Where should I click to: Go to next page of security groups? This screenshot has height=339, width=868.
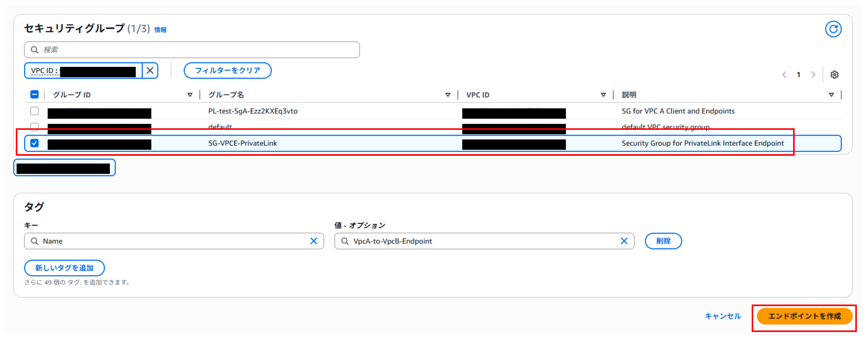pos(813,75)
